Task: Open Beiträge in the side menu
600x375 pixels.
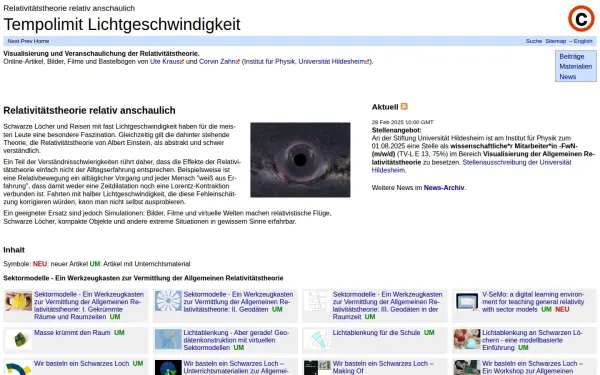Action: pos(572,56)
